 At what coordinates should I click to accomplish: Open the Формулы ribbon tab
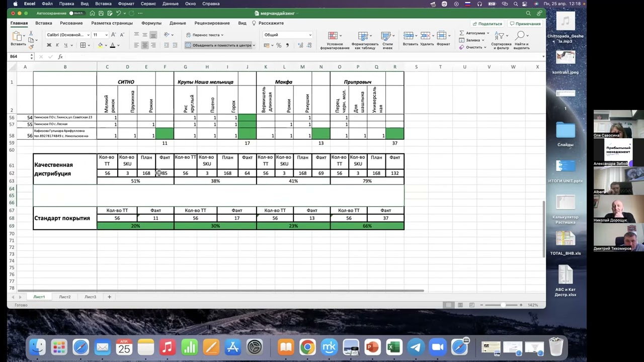coord(151,23)
